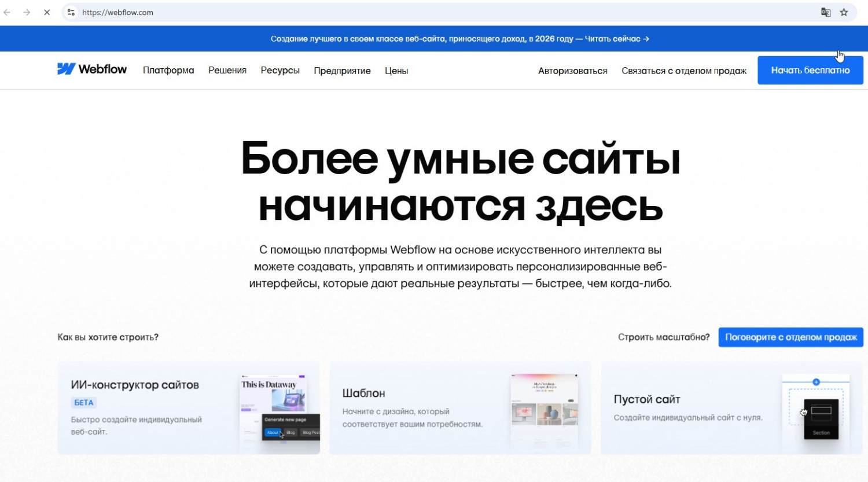View site information icon in address bar

click(x=71, y=12)
